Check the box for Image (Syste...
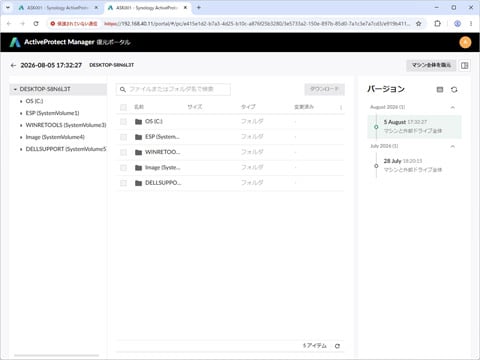480x360 pixels. (123, 167)
